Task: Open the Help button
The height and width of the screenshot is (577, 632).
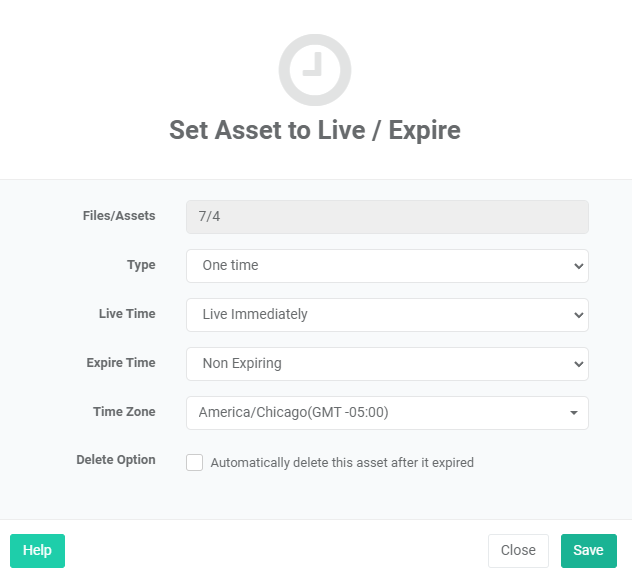Action: (37, 551)
